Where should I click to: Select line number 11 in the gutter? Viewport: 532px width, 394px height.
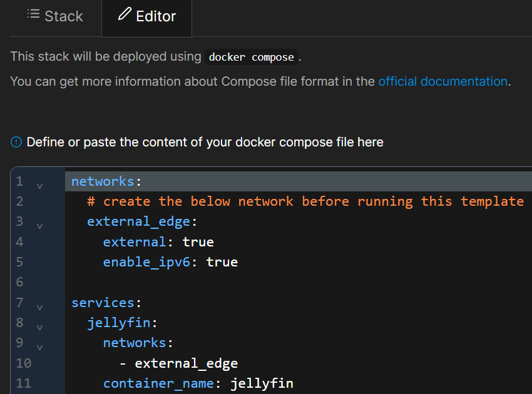click(x=23, y=383)
